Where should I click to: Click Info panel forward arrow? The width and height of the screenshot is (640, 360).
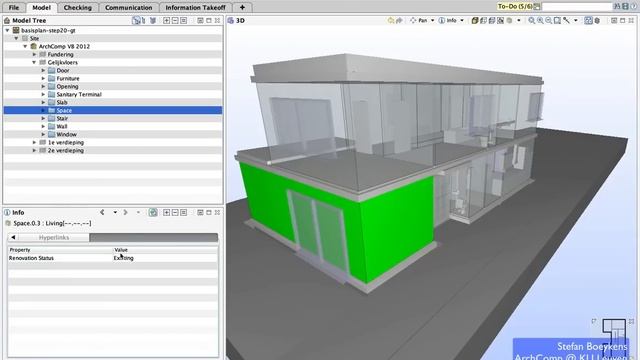tap(126, 212)
